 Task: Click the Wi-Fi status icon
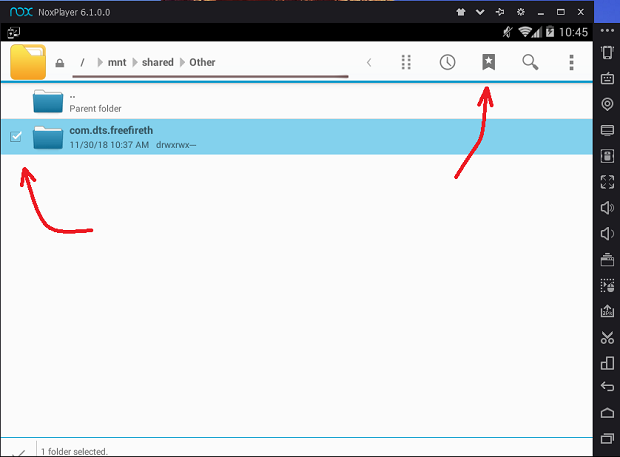tap(525, 32)
